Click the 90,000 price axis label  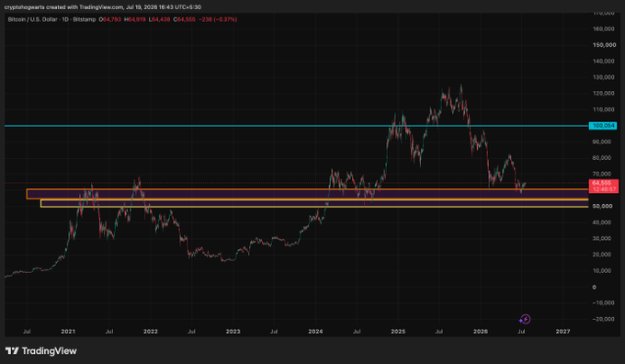602,142
